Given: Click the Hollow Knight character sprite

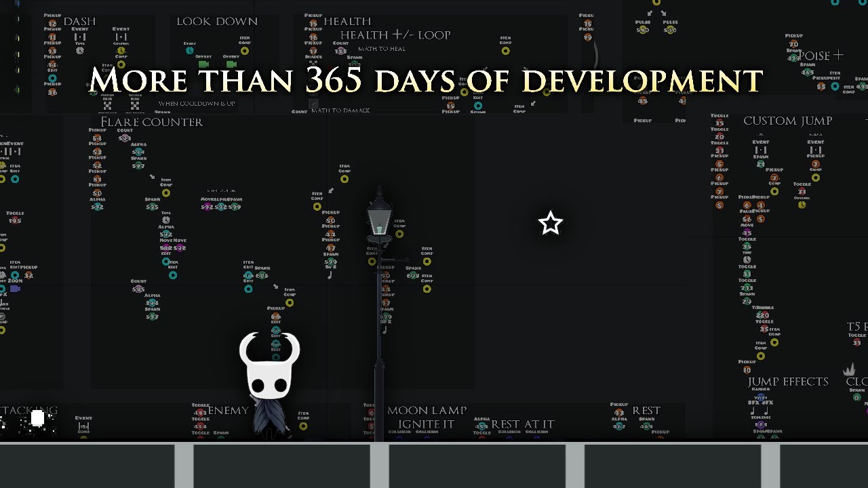Looking at the screenshot, I should click(x=269, y=385).
